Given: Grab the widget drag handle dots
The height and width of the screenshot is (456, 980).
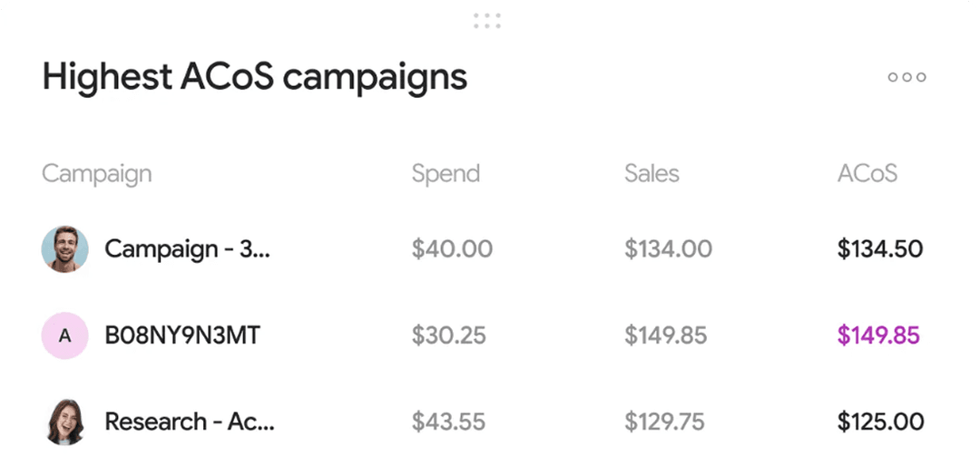Looking at the screenshot, I should [487, 21].
